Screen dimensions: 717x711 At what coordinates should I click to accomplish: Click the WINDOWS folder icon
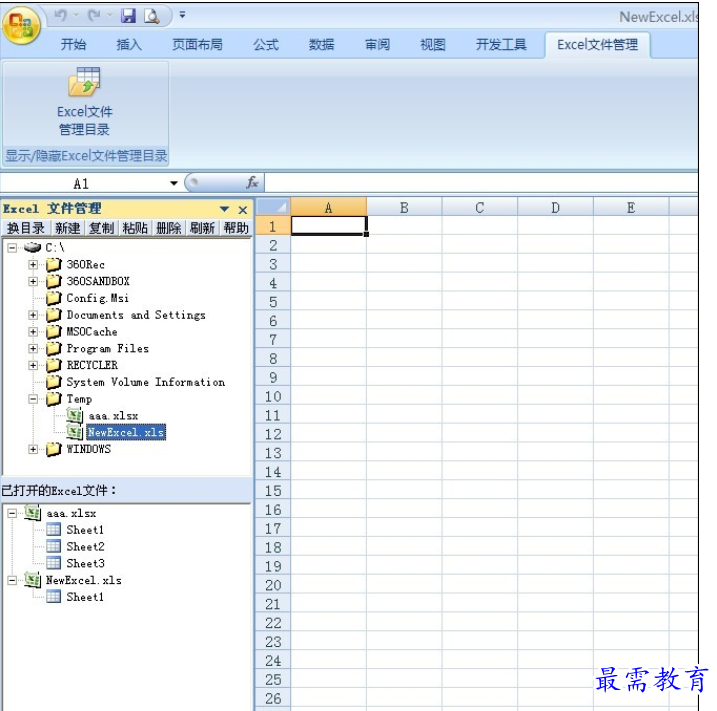pos(54,449)
